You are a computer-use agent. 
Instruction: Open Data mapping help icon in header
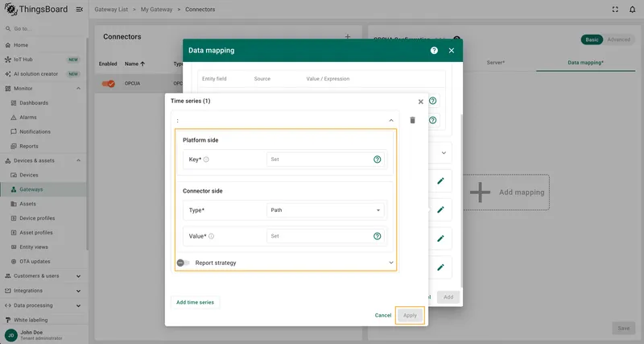pos(434,51)
